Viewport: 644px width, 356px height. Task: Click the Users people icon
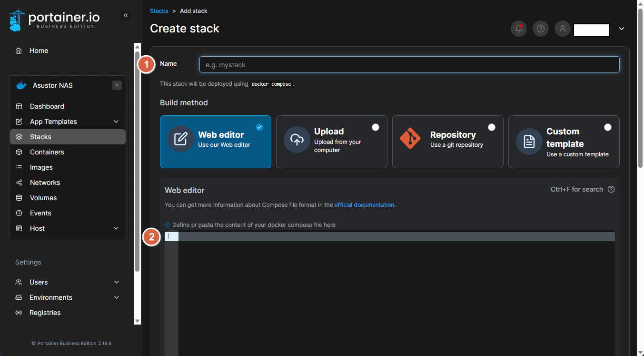(x=19, y=282)
